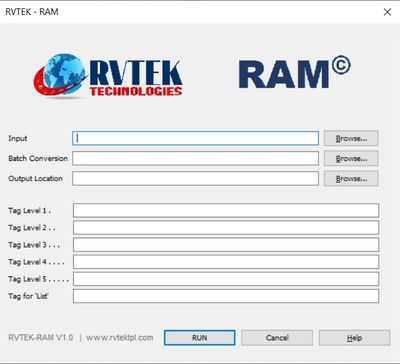This screenshot has height=364, width=400.
Task: Browse for the Input file
Action: tap(351, 138)
